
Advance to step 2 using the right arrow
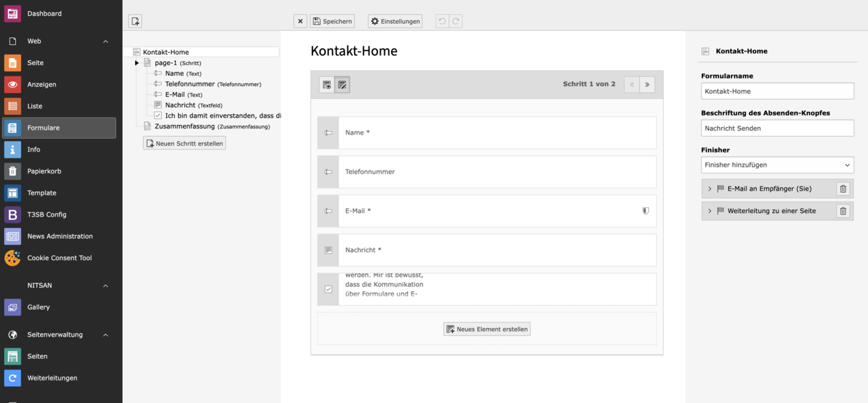tap(647, 84)
